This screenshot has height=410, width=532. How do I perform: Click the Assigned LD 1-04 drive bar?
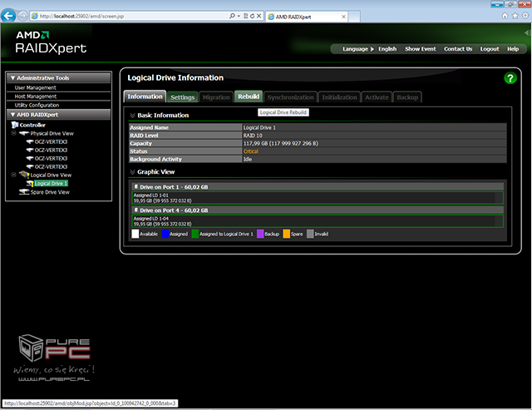pyautogui.click(x=318, y=221)
